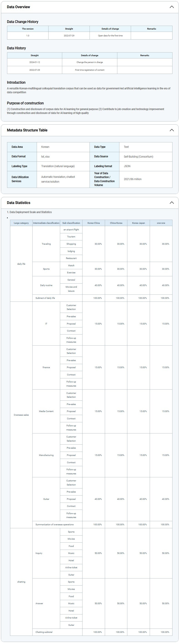Select the Sub-classification column header
Image resolution: width=180 pixels, height=644 pixels.
pyautogui.click(x=71, y=223)
